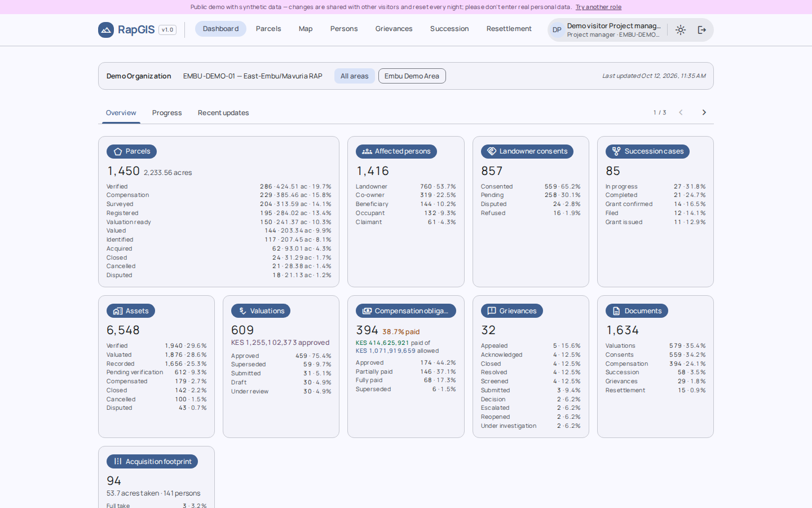Click the 'Grant confirmed' succession row

tap(655, 204)
